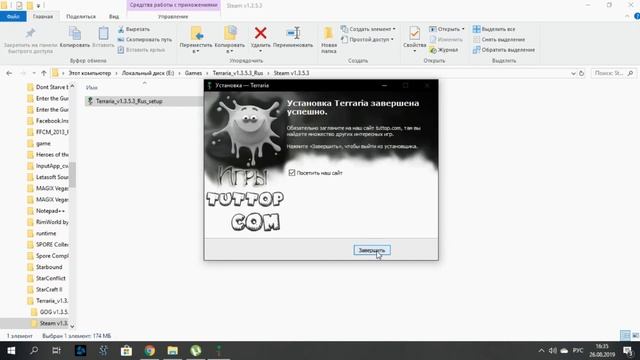Viewport: 640px width, 360px height.
Task: Click the pin to Quick Access icon
Action: point(31,33)
